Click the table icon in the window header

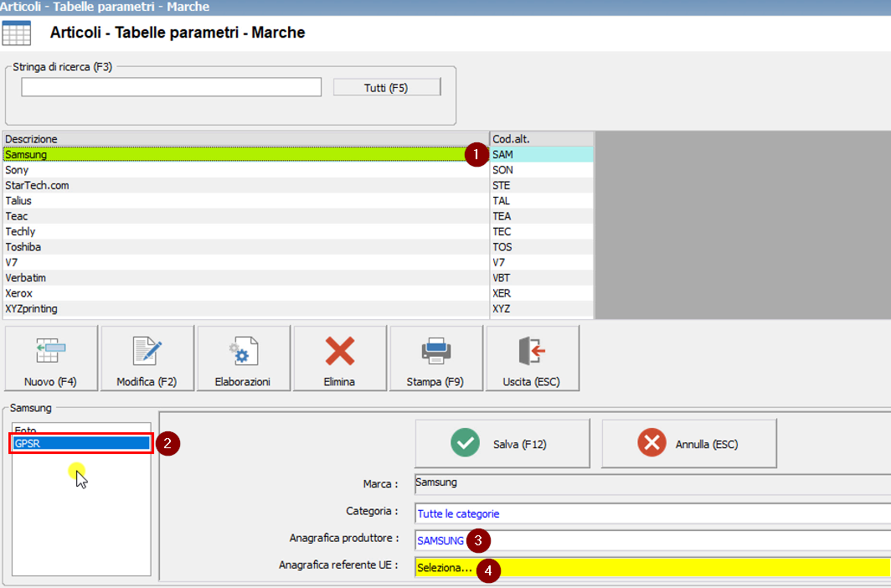(x=17, y=33)
